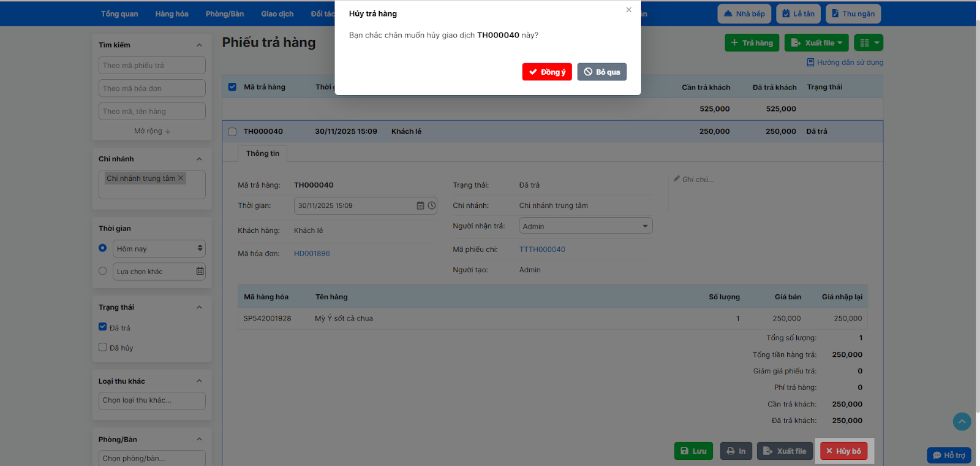This screenshot has height=466, width=980.
Task: Save with the Lưu button
Action: point(694,451)
